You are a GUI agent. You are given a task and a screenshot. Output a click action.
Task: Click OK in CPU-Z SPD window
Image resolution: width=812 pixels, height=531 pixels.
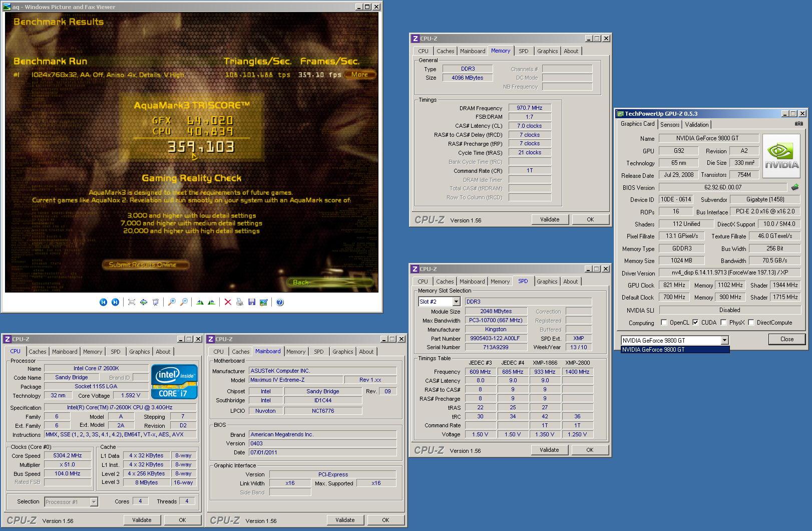(x=590, y=450)
